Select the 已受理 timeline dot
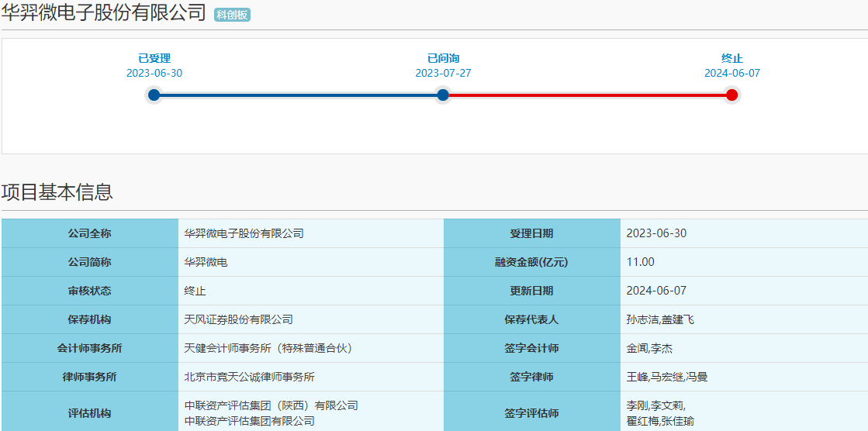 tap(154, 95)
